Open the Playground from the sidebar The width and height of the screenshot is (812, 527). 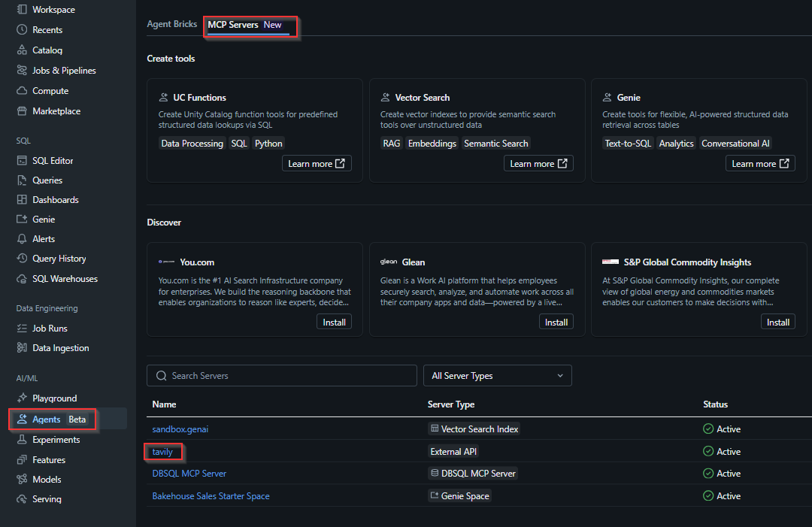point(44,398)
